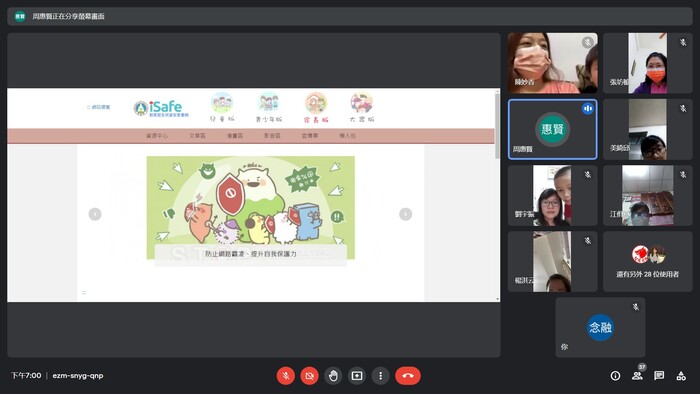Viewport: 700px width, 394px height.
Task: Click the speaking indicator on 周惠賢 tile
Action: (x=588, y=108)
